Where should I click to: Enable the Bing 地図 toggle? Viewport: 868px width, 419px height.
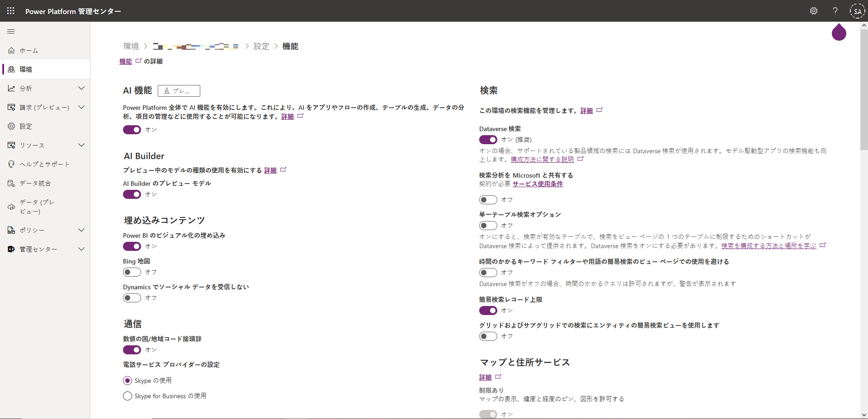tap(132, 272)
